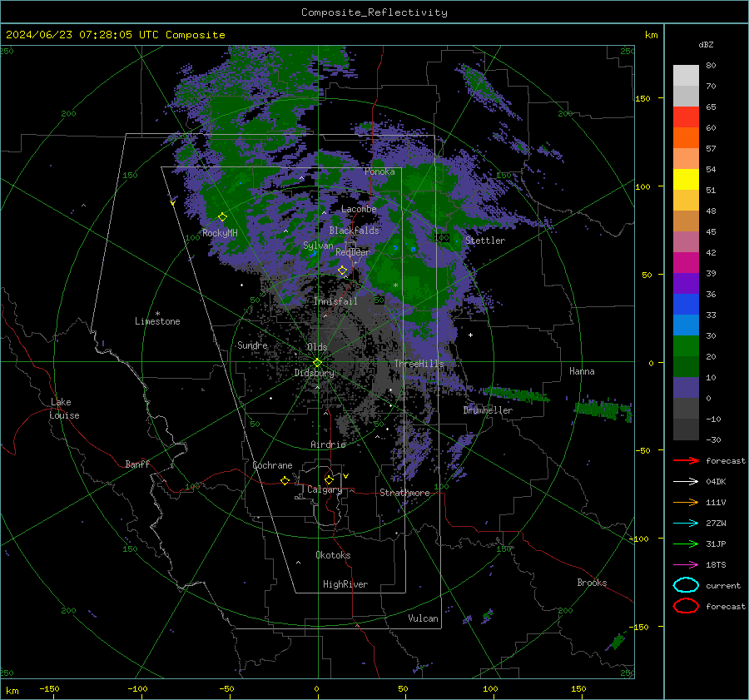The height and width of the screenshot is (700, 749).
Task: Click the RockyMH label
Action: (x=220, y=233)
